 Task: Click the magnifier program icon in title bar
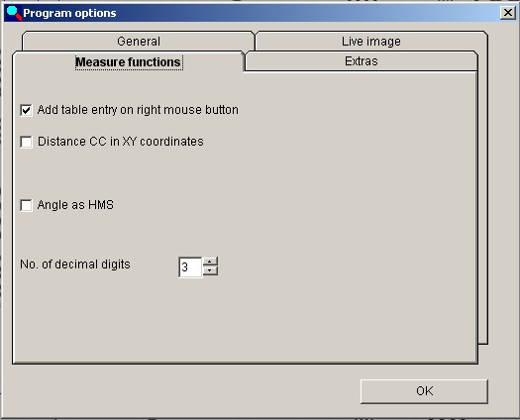[x=14, y=13]
